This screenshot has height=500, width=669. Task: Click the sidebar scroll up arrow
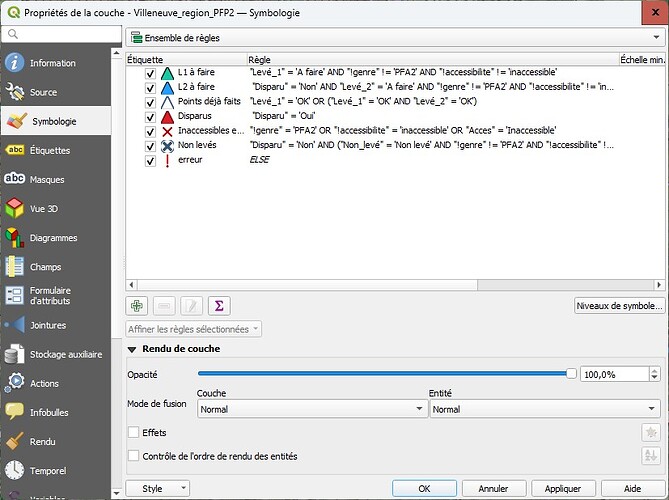116,53
